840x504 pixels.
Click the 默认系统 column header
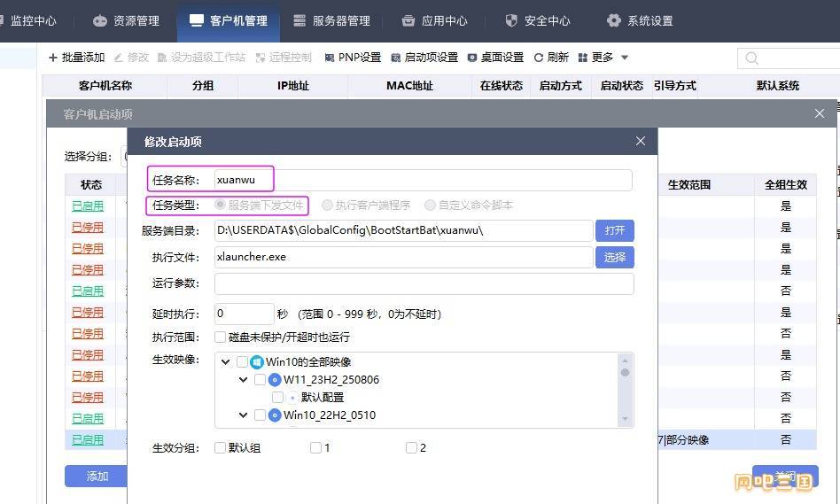point(777,86)
